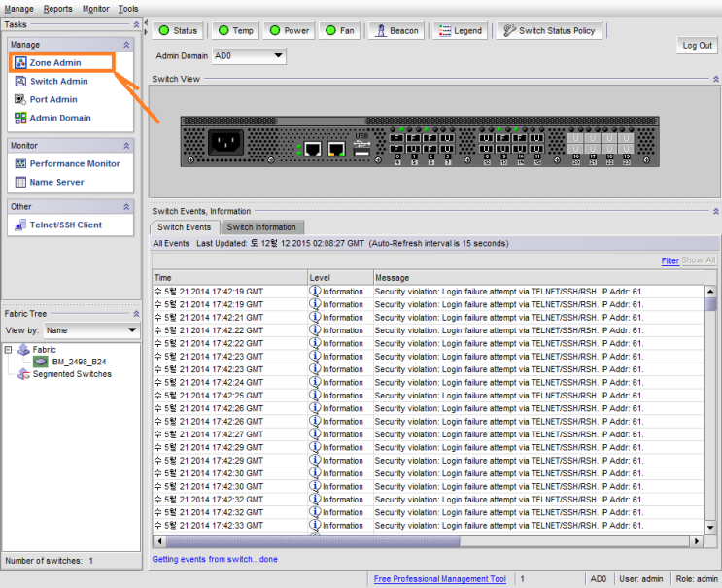Check Fan status button
This screenshot has height=588, width=722.
point(339,31)
